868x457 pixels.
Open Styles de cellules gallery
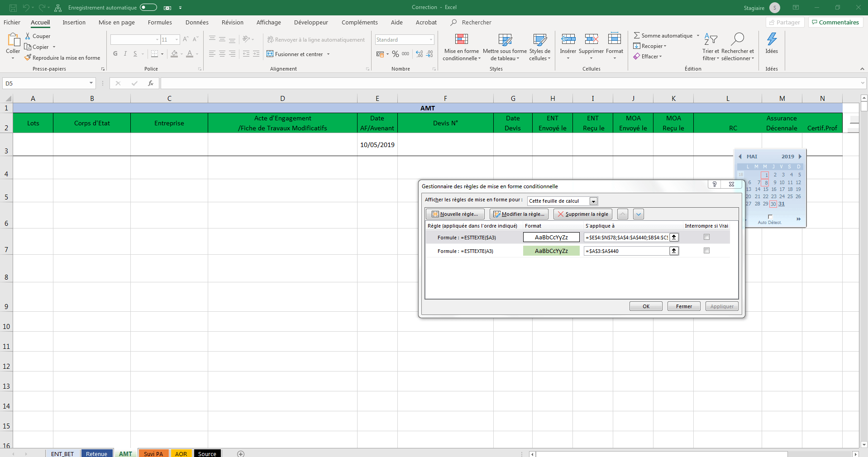point(539,47)
